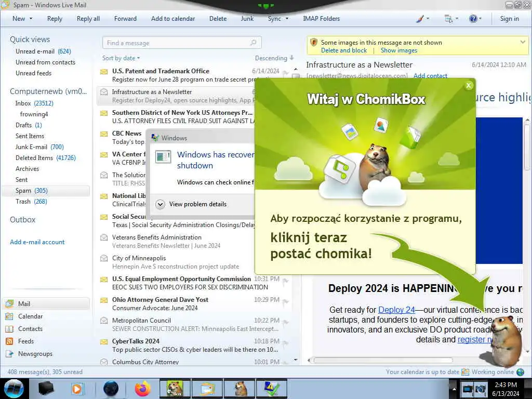This screenshot has width=532, height=399.
Task: Click Add contact link
Action: [x=430, y=76]
